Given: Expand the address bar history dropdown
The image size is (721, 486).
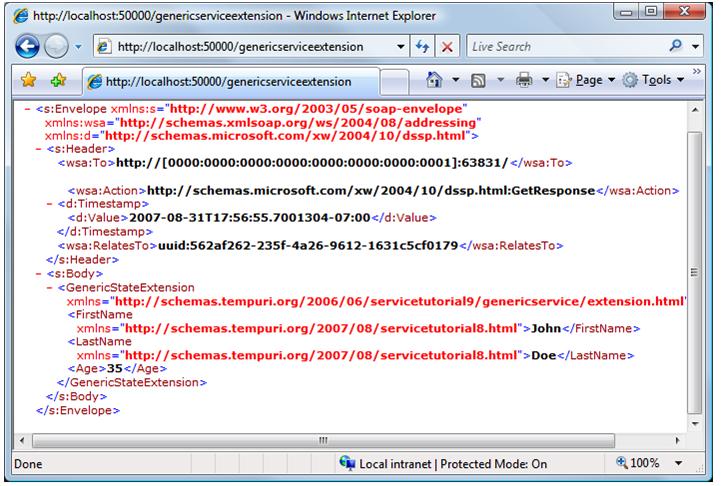Looking at the screenshot, I should pyautogui.click(x=401, y=46).
